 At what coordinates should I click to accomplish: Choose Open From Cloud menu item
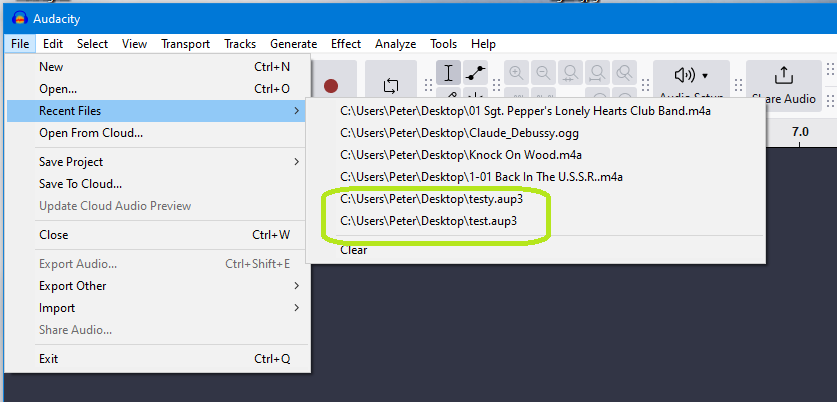coord(91,133)
